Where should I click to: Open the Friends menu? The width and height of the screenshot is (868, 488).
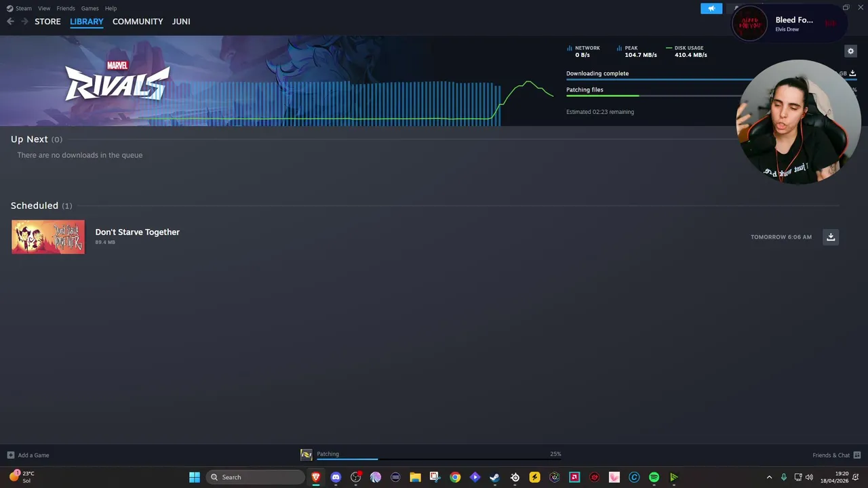pyautogui.click(x=66, y=8)
